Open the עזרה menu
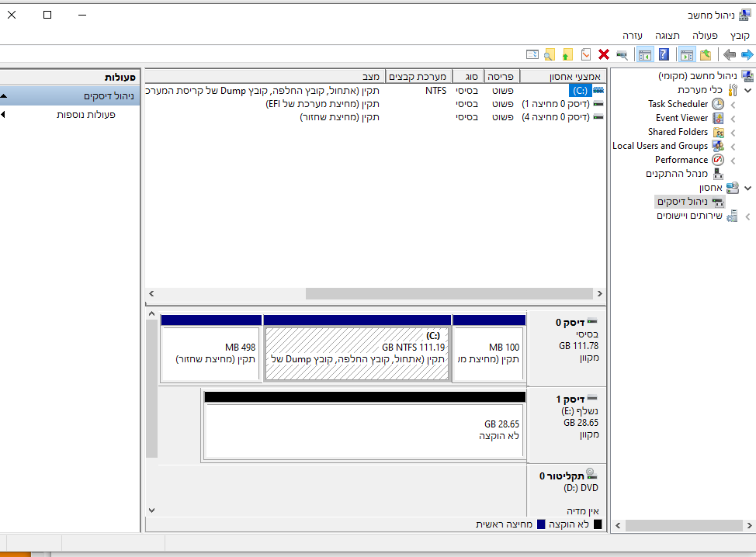This screenshot has height=557, width=756. [632, 35]
